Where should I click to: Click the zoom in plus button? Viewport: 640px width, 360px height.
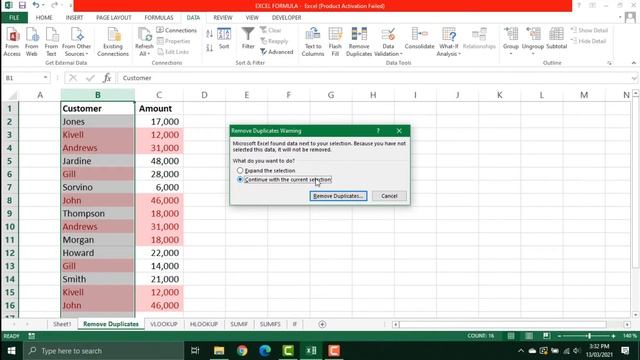click(613, 336)
